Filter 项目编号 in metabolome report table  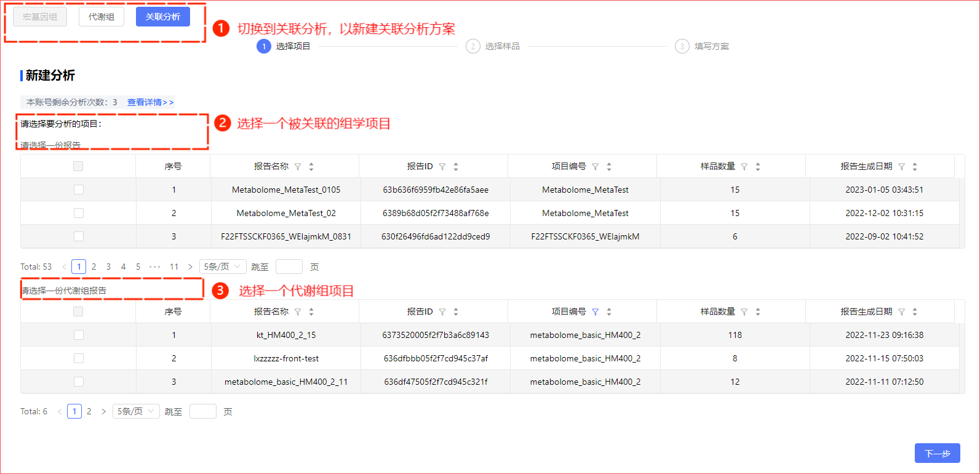point(596,312)
